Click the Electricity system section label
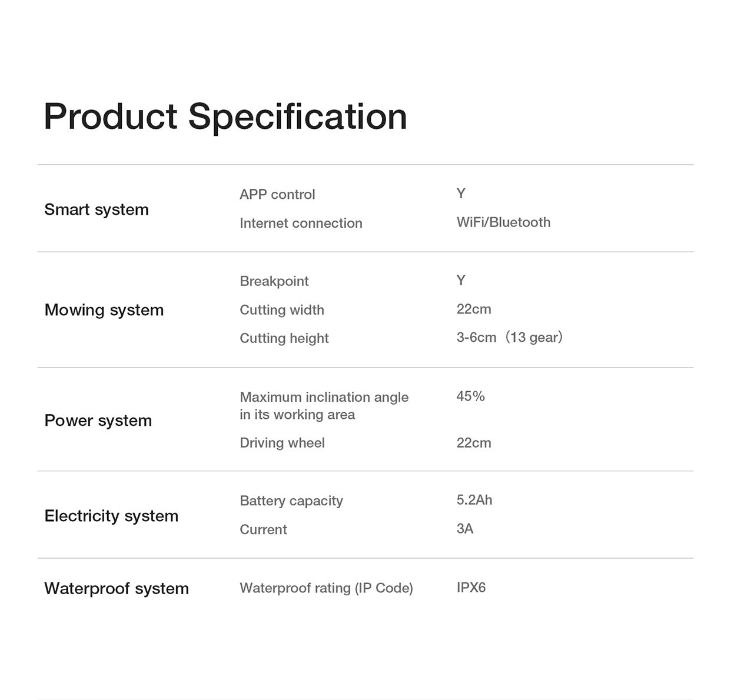The width and height of the screenshot is (731, 700). [x=111, y=516]
